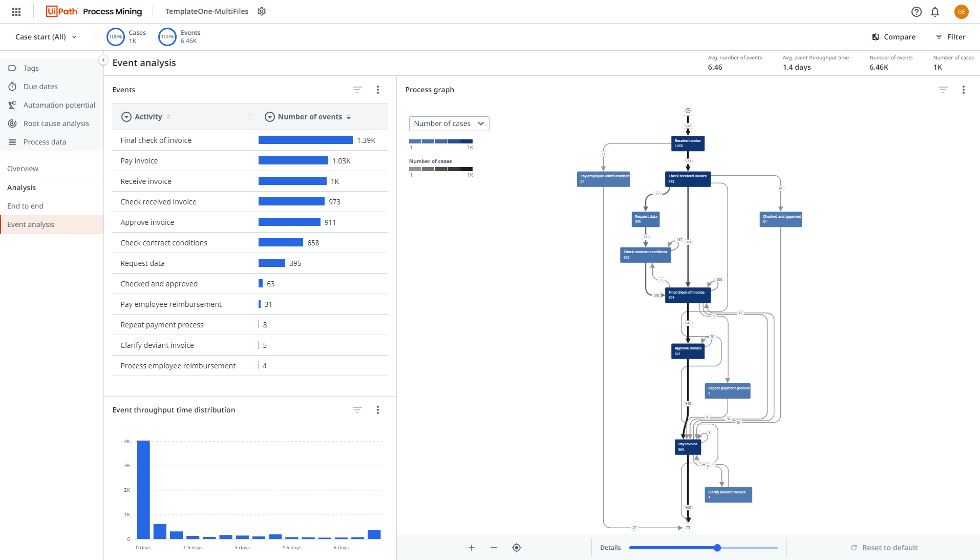Open the app launcher grid icon
The width and height of the screenshot is (980, 560).
point(16,11)
